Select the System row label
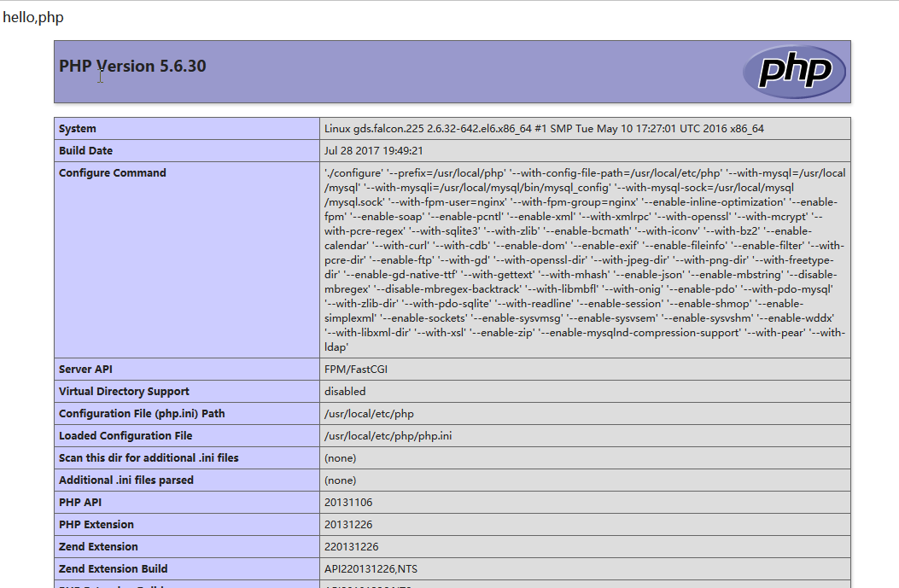Viewport: 899px width, 588px height. [78, 129]
